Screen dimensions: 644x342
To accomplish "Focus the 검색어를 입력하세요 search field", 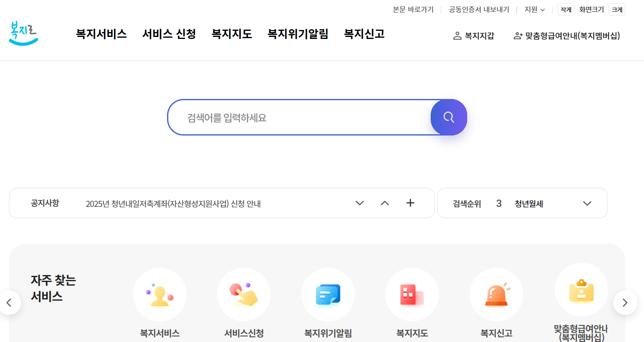I will pyautogui.click(x=300, y=118).
